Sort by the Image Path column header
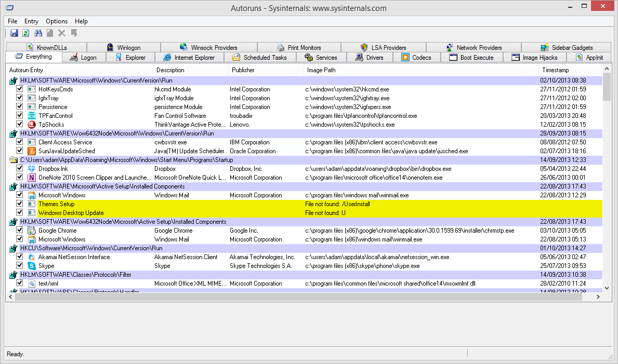Viewport: 618px width, 364px height. [421, 70]
